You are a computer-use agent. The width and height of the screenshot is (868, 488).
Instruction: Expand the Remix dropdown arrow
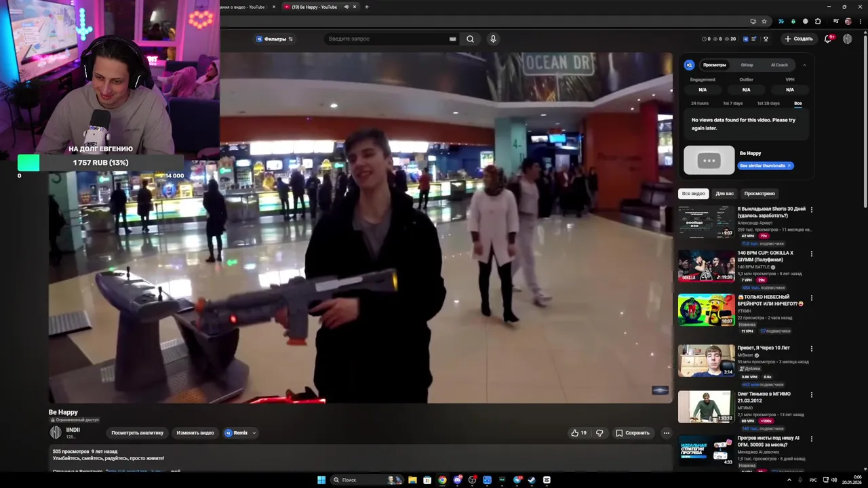[254, 433]
